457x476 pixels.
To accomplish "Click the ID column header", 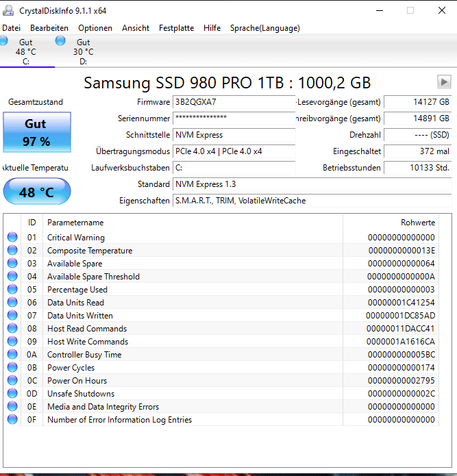I will [32, 223].
